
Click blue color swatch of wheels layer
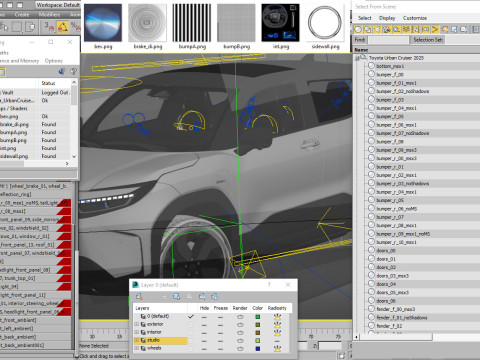[257, 348]
